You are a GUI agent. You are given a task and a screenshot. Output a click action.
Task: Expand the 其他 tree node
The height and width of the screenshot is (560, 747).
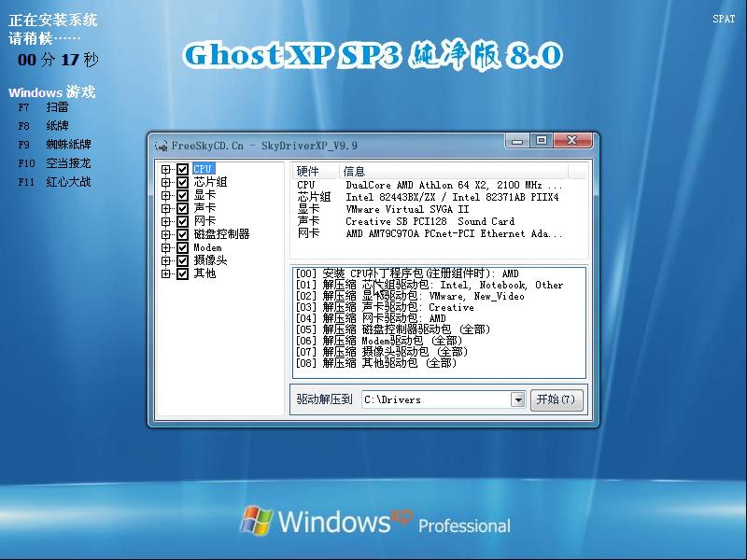pyautogui.click(x=166, y=273)
